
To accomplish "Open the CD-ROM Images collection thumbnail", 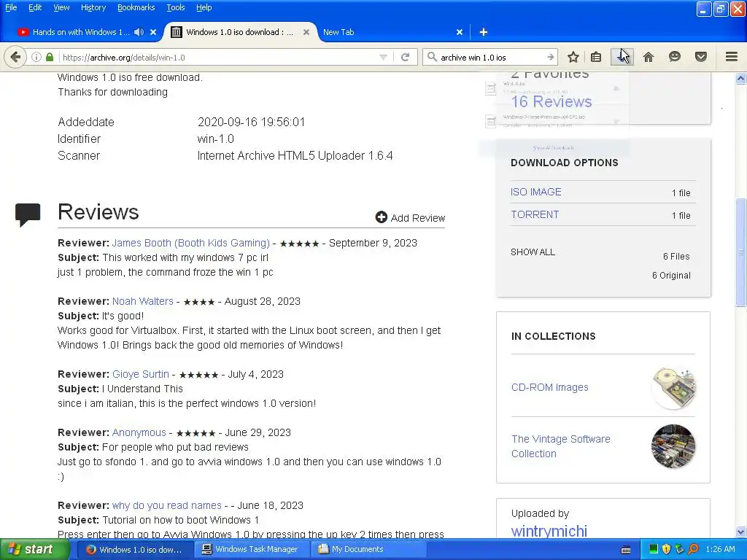I will (x=673, y=388).
